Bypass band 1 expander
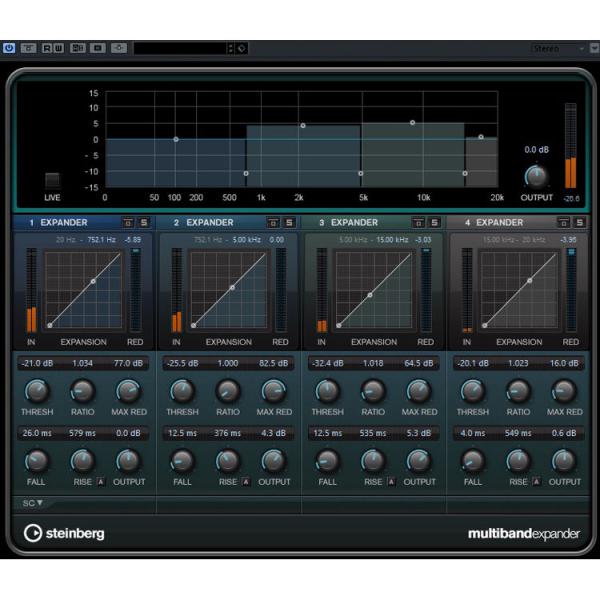600x600 pixels. point(128,223)
